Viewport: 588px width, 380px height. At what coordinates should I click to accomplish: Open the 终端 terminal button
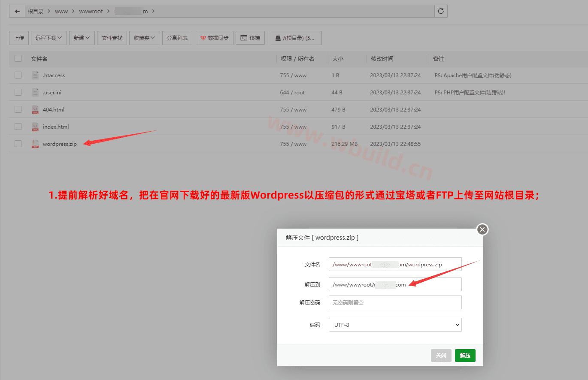tap(250, 38)
